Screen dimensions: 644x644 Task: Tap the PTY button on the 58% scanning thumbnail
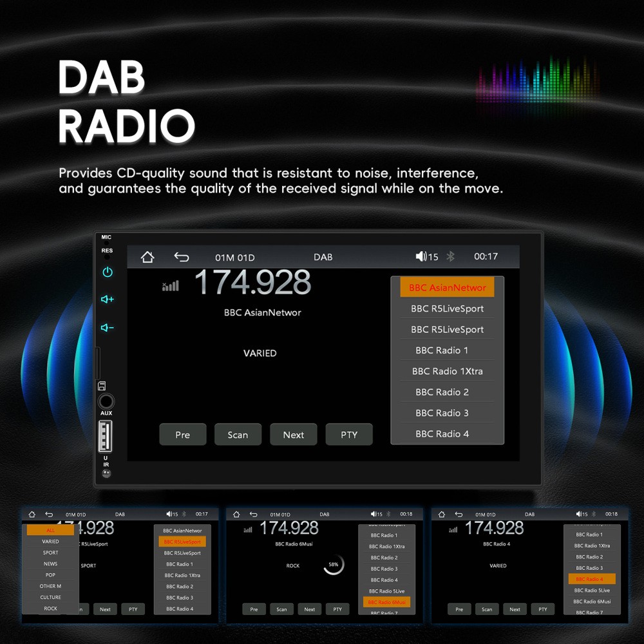click(337, 609)
